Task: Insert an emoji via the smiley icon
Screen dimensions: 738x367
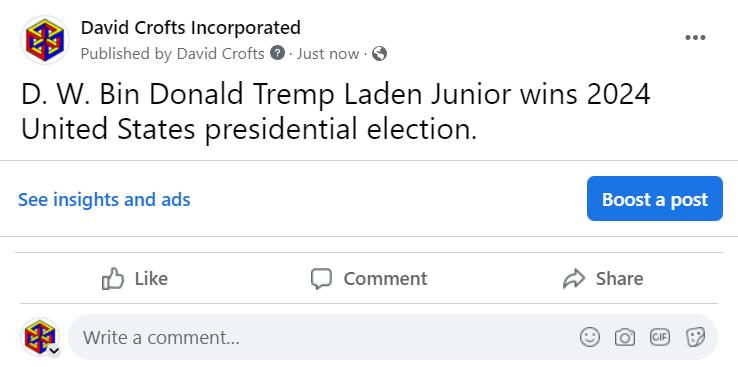Action: [x=590, y=337]
